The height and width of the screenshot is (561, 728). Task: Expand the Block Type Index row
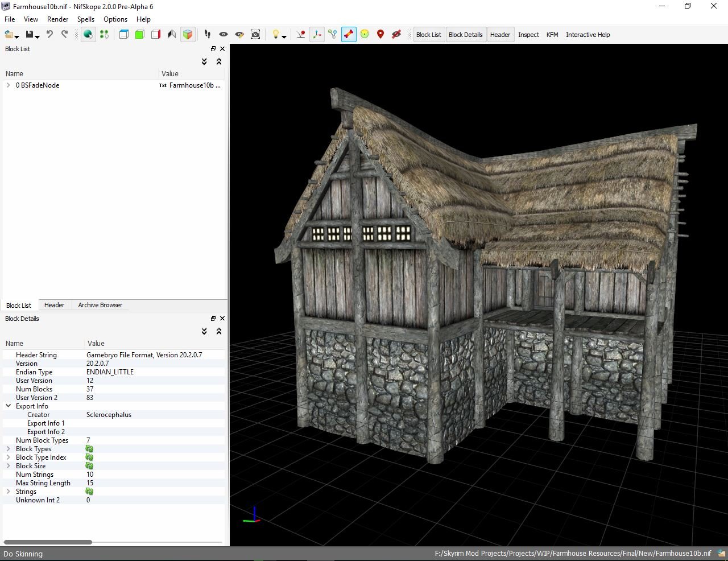click(x=8, y=457)
